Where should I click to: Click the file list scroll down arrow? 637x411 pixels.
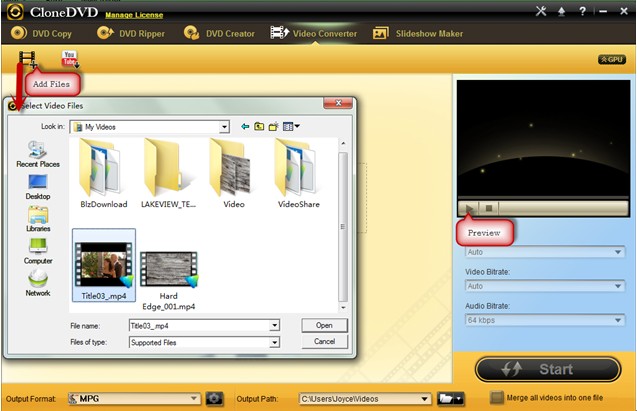(343, 307)
